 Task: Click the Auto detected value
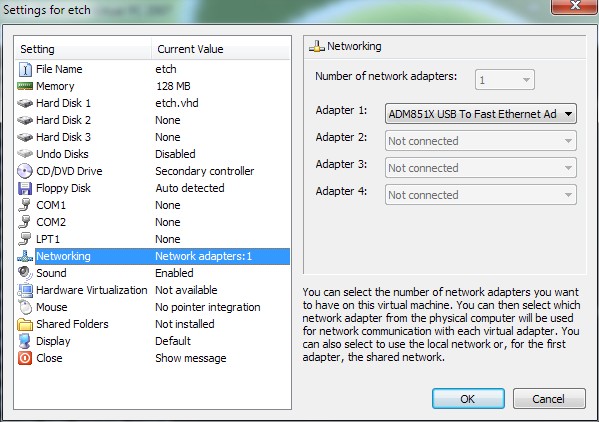pos(190,188)
